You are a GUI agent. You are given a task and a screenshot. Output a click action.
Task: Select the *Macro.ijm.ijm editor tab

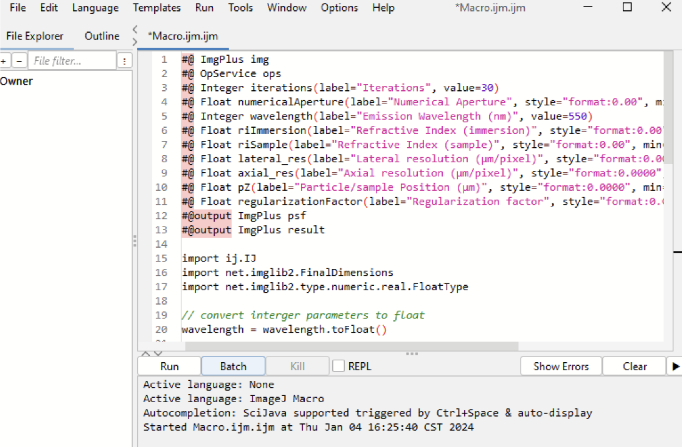pyautogui.click(x=183, y=36)
